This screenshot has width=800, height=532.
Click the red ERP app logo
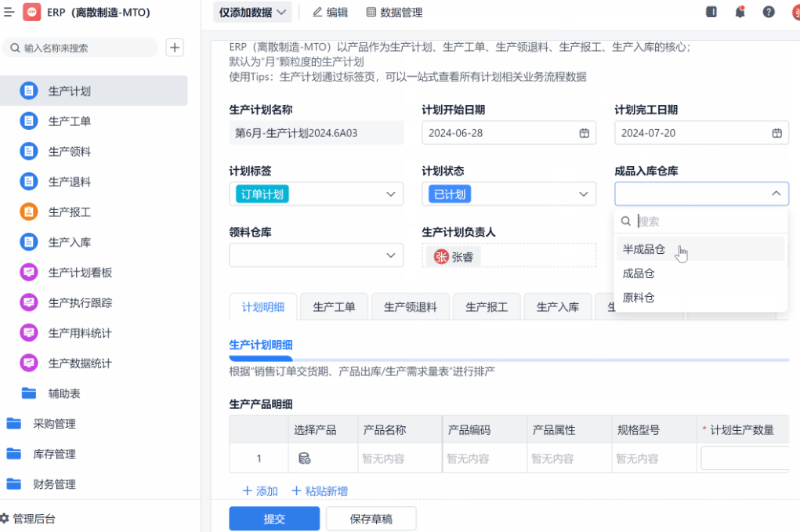click(x=31, y=12)
